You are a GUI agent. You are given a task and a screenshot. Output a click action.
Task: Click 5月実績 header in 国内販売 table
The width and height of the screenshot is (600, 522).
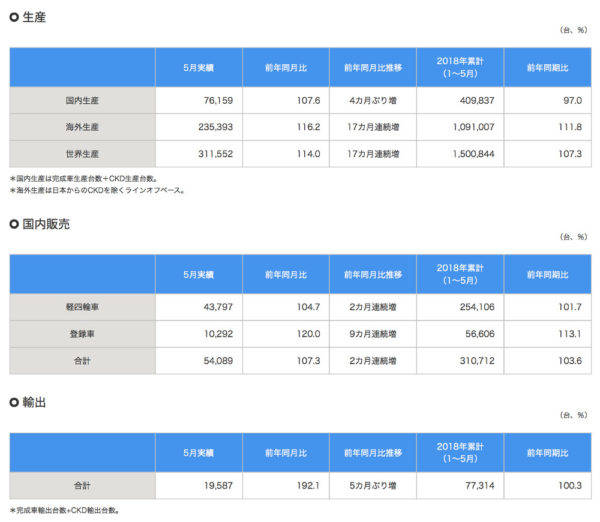click(x=199, y=274)
